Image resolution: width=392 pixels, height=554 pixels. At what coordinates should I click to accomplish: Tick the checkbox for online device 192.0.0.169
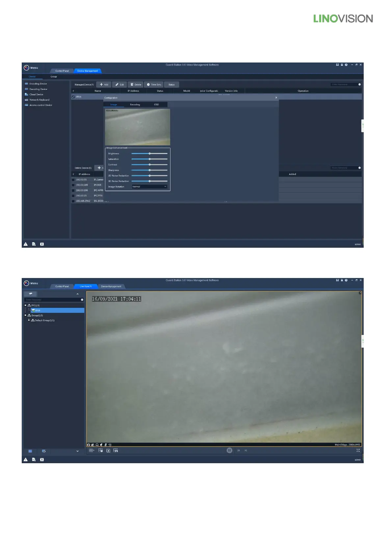[x=73, y=185]
